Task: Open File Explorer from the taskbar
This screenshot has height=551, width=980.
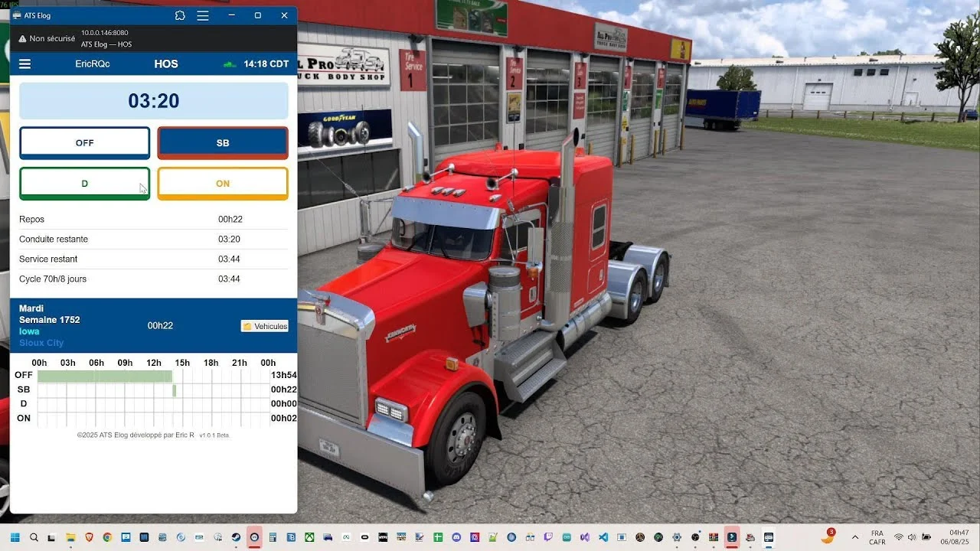Action: pyautogui.click(x=70, y=537)
